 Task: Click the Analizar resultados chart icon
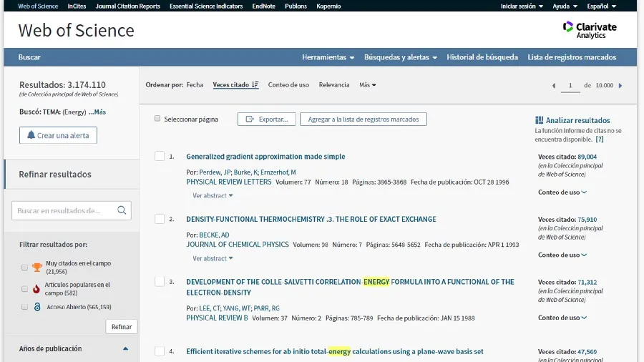pyautogui.click(x=539, y=121)
